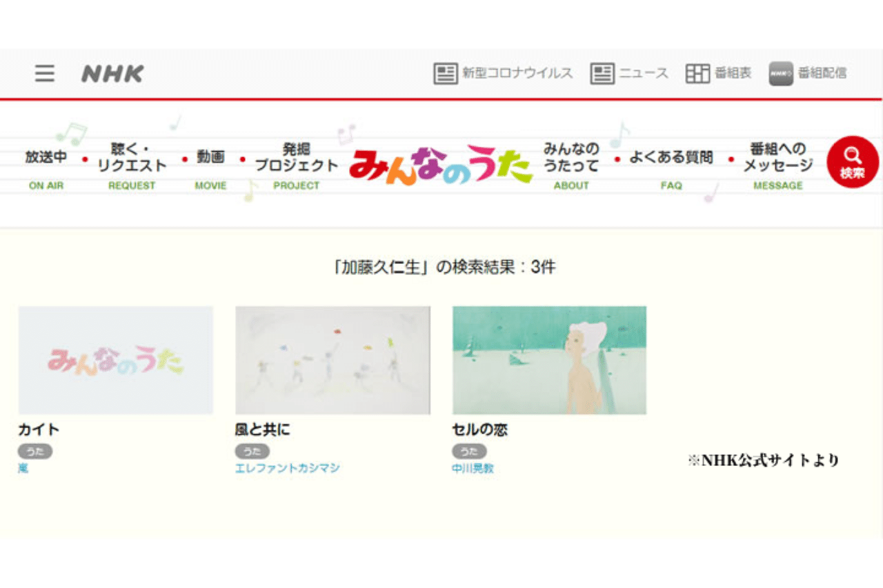Screen dimensions: 883x588
Task: Select the うた tag under 風と共に
Action: 253,451
